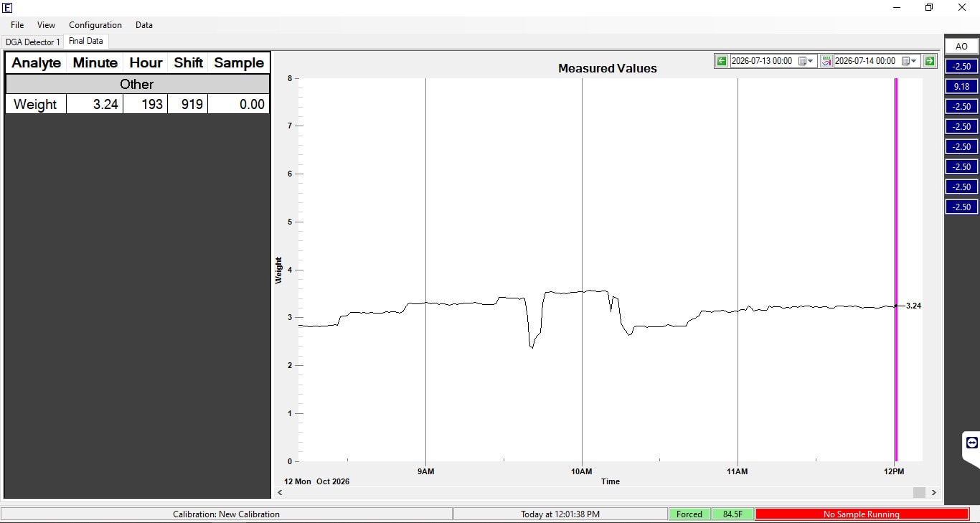
Task: Click the Shift column header
Action: [188, 62]
